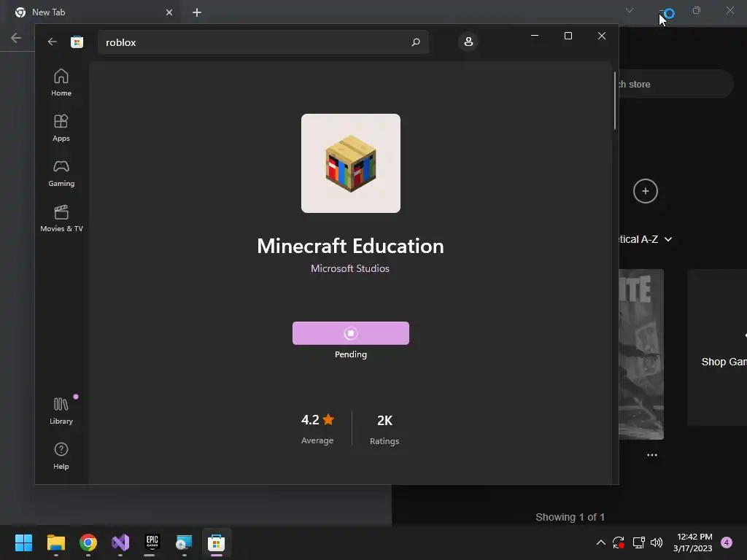
Task: Open the disc installer app in taskbar
Action: (x=184, y=542)
